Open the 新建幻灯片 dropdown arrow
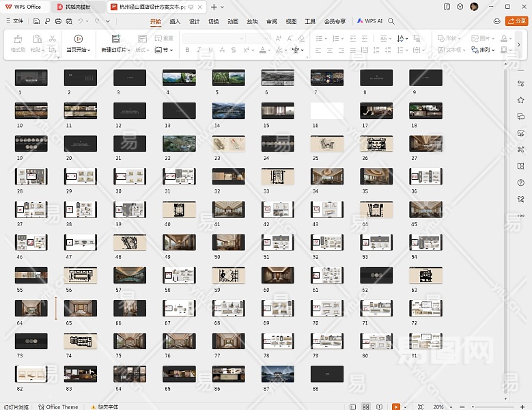532x410 pixels. pyautogui.click(x=127, y=50)
